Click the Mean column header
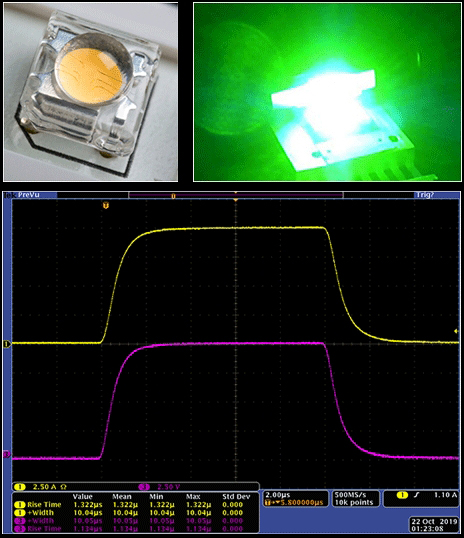The width and height of the screenshot is (464, 538). coord(122,496)
